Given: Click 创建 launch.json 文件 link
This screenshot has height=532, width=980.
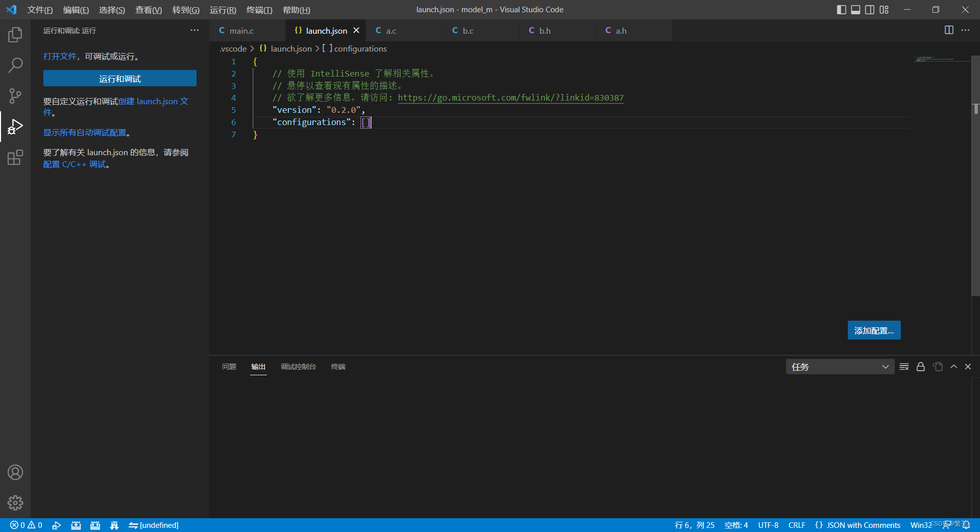Looking at the screenshot, I should click(153, 102).
